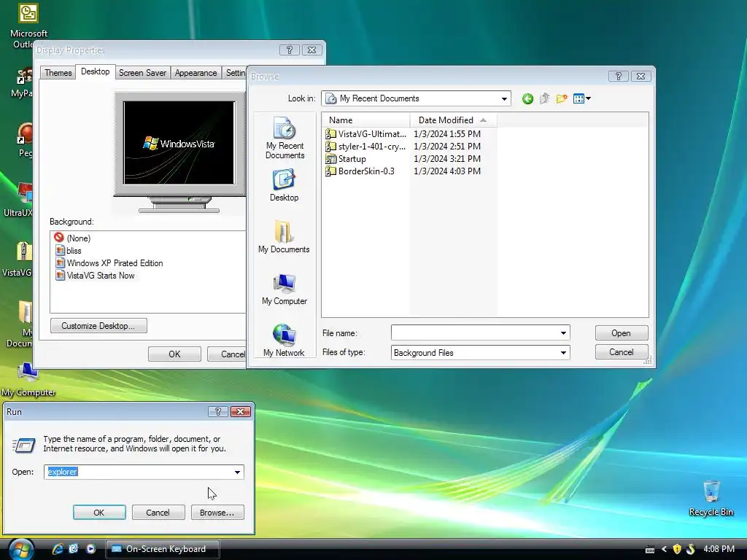This screenshot has width=747, height=560.
Task: Select Desktop in Browse places bar
Action: [284, 186]
